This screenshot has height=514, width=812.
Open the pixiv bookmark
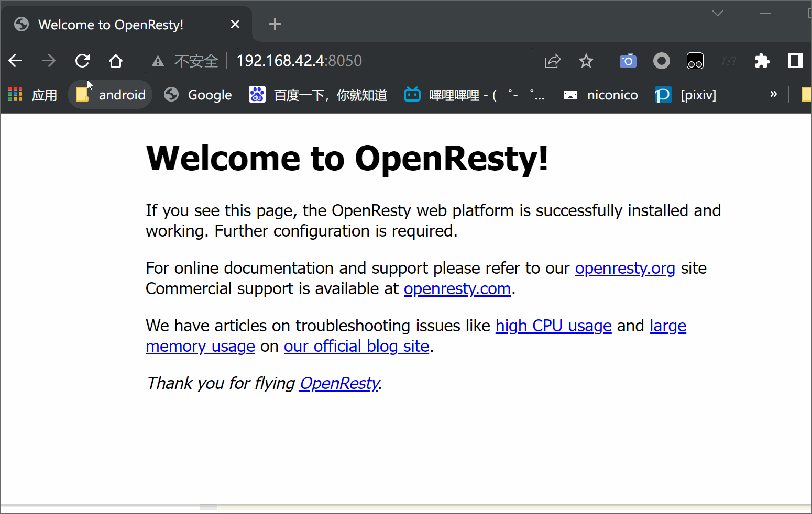[686, 95]
